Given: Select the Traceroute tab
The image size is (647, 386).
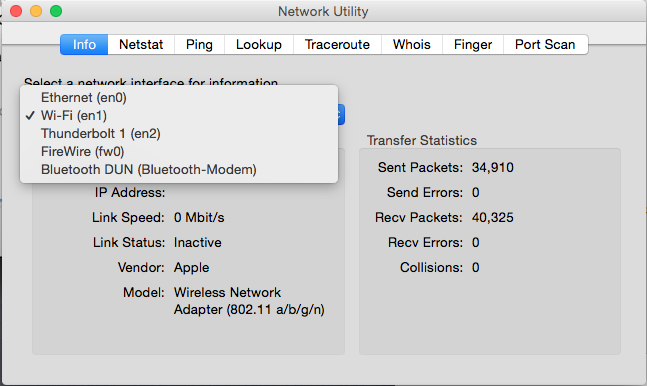Looking at the screenshot, I should (x=337, y=45).
